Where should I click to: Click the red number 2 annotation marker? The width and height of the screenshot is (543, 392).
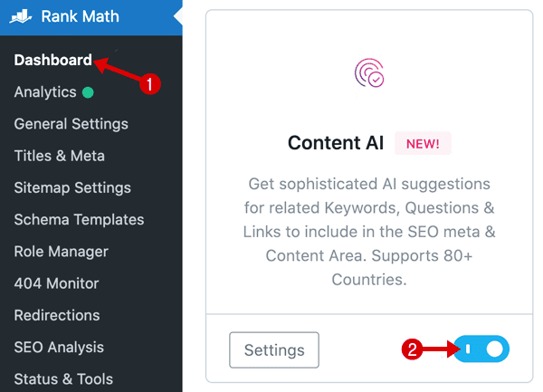coord(412,349)
